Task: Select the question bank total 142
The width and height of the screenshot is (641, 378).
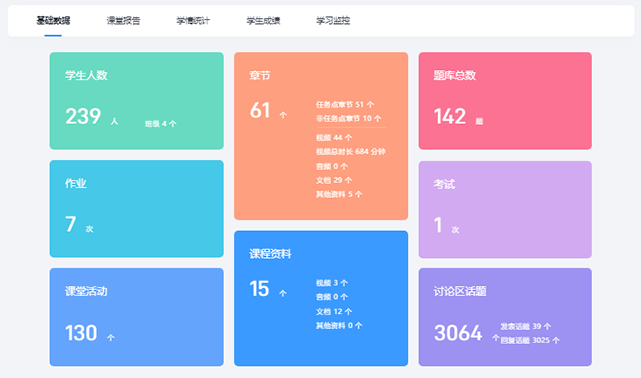Action: (x=450, y=116)
